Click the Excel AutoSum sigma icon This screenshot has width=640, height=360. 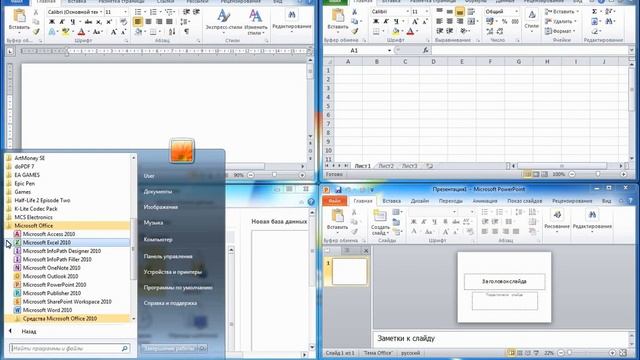point(595,11)
